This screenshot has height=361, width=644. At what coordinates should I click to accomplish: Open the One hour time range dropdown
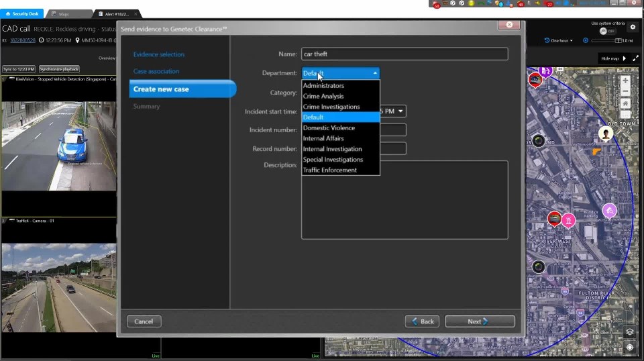[x=559, y=41]
